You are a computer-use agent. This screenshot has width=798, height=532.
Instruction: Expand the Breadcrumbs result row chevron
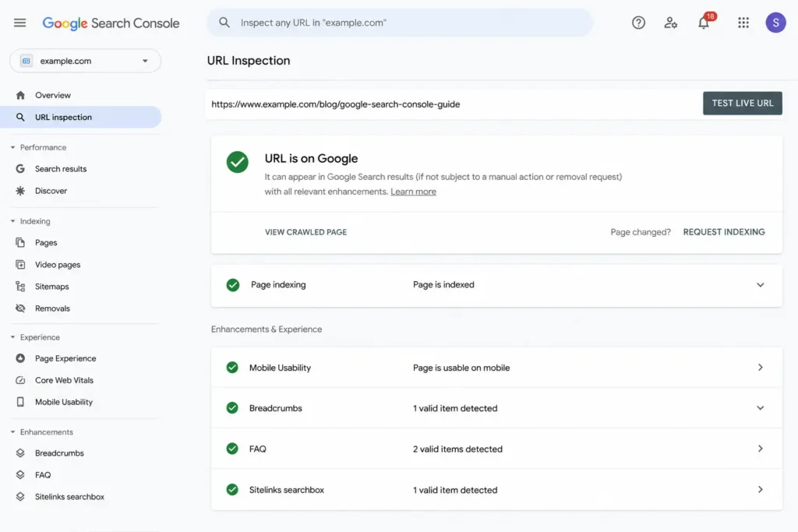point(760,408)
